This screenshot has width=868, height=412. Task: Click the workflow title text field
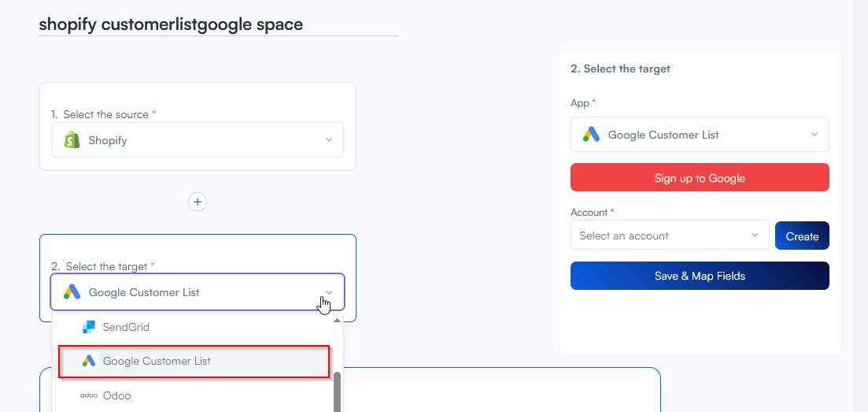[218, 24]
